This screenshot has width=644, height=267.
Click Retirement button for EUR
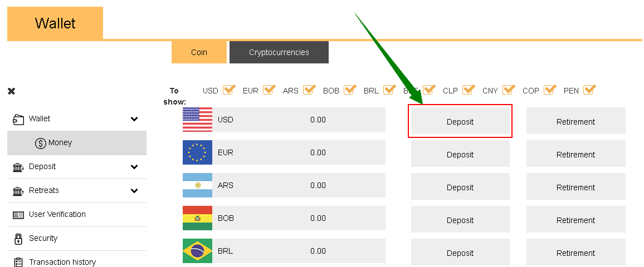pyautogui.click(x=576, y=154)
